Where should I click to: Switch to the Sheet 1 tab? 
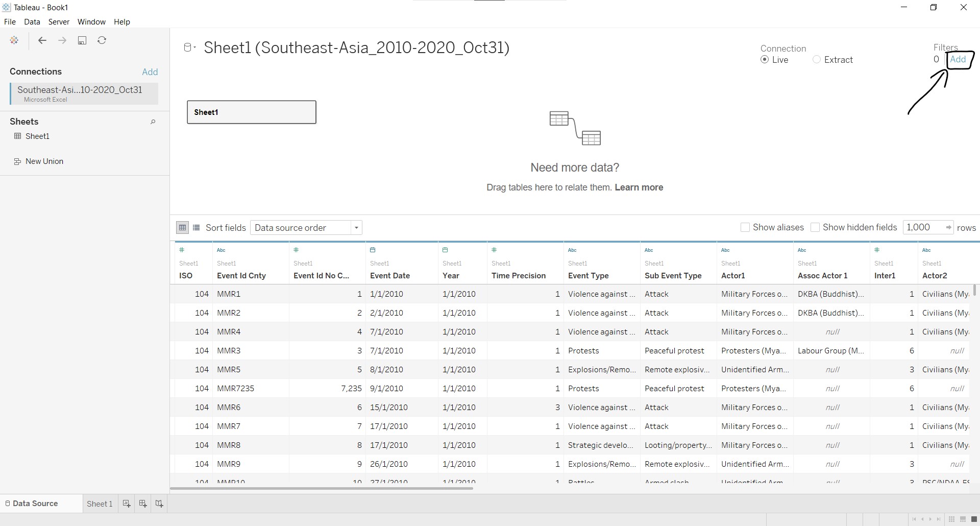[100, 504]
